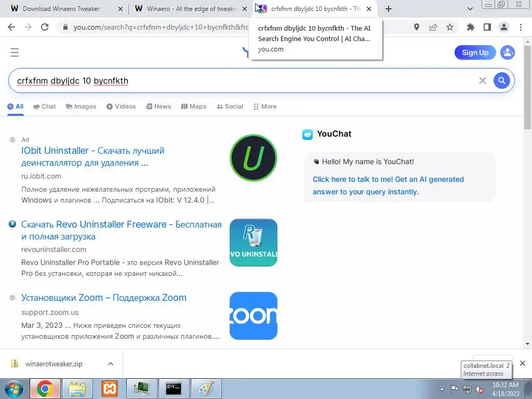Open the Chrome profile avatar
532x399 pixels.
(x=504, y=27)
